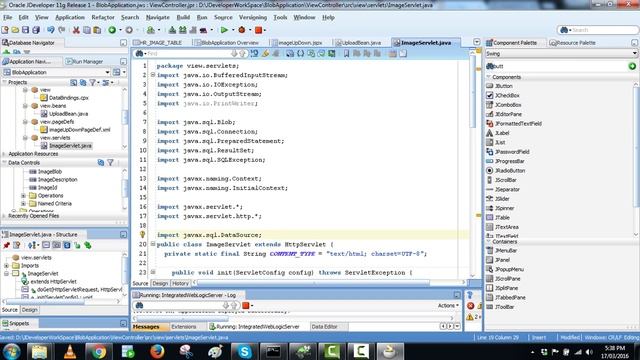Screen dimensions: 640x360
Task: Select the JCheckBox component in the palette
Action: click(x=507, y=96)
